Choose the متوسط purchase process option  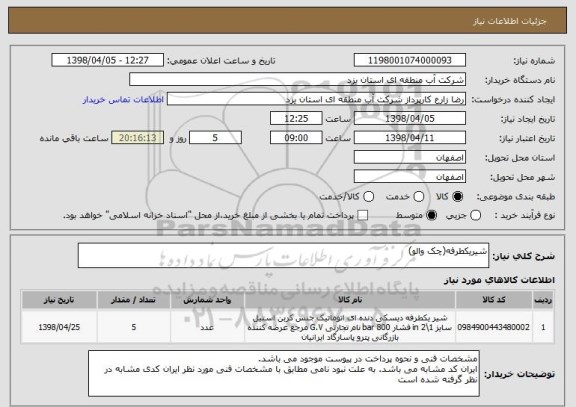pyautogui.click(x=432, y=215)
